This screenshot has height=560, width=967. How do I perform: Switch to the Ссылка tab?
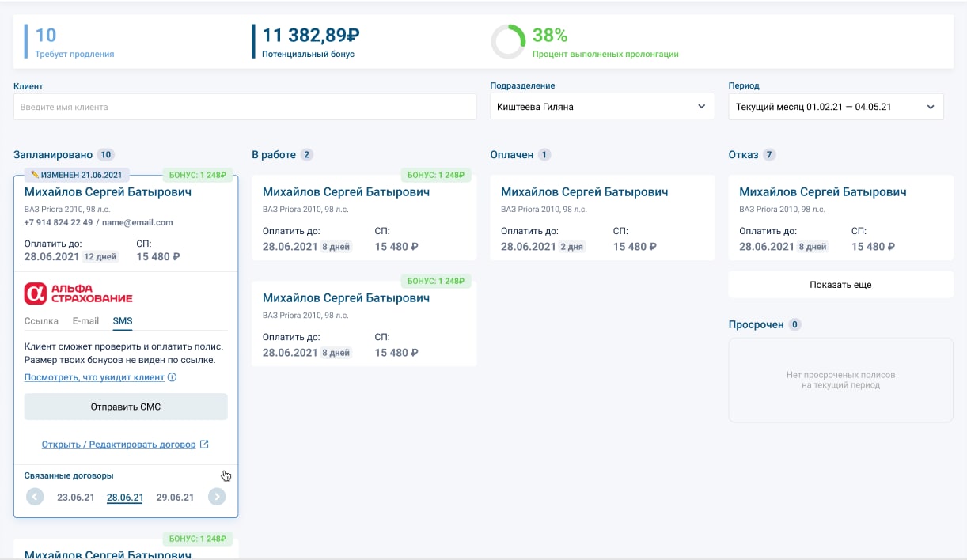pos(41,321)
